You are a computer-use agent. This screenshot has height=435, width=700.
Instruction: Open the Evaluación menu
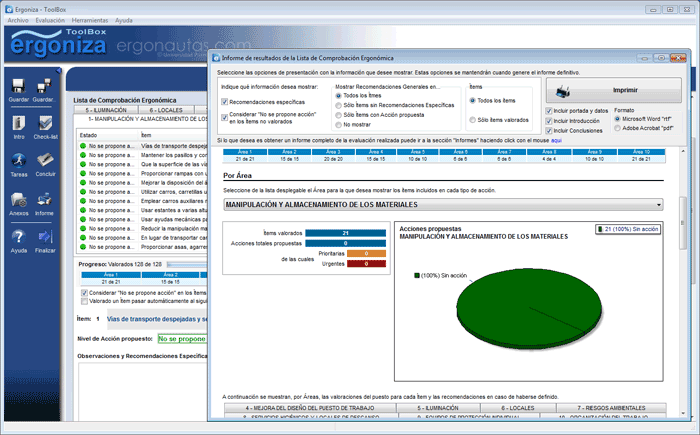(50, 20)
